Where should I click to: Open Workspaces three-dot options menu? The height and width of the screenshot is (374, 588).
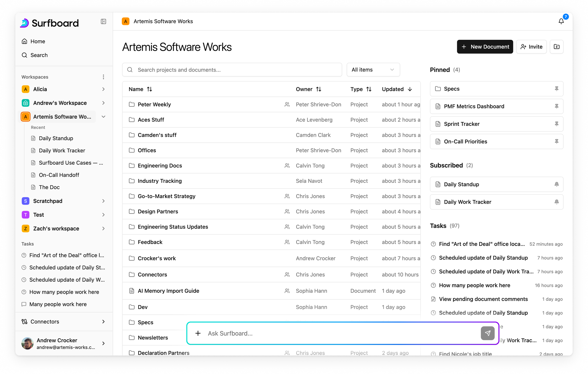pos(103,77)
